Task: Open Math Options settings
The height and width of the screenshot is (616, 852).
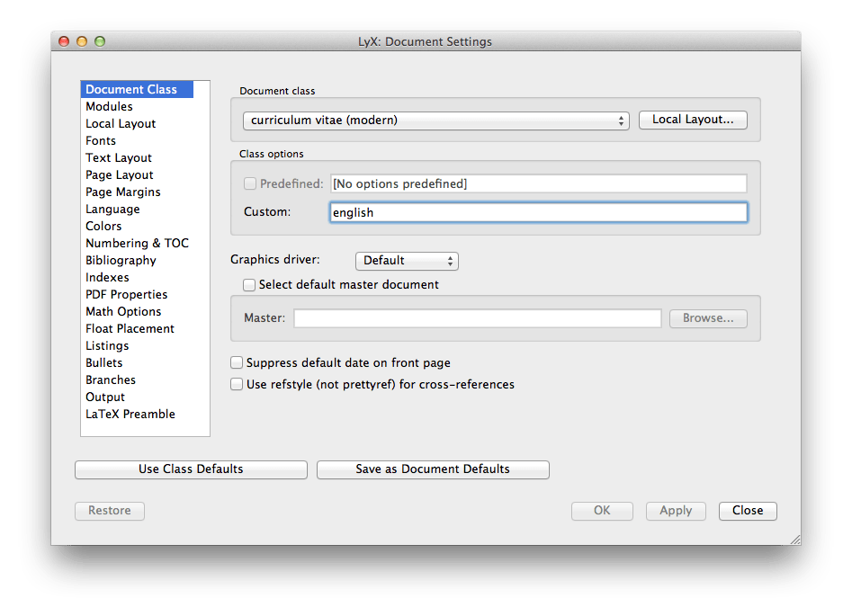Action: pyautogui.click(x=123, y=312)
